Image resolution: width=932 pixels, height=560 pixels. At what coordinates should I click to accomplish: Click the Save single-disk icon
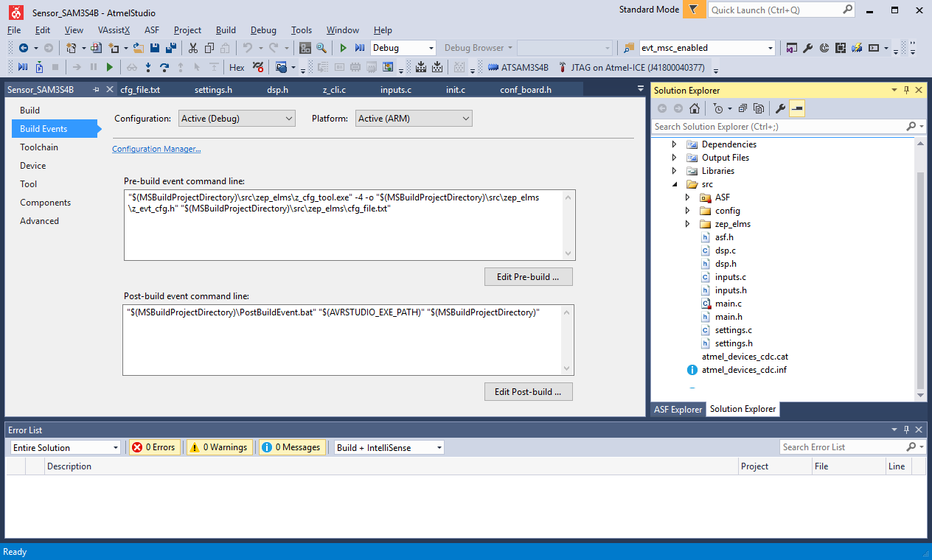click(x=155, y=48)
